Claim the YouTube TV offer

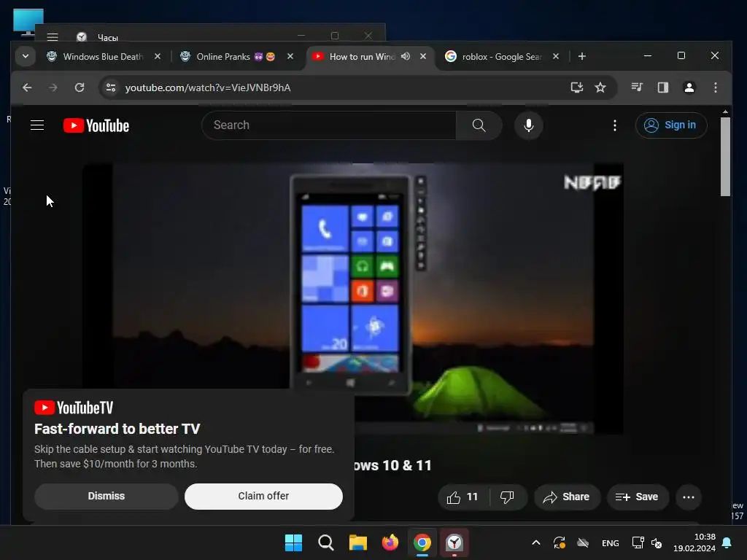coord(263,496)
